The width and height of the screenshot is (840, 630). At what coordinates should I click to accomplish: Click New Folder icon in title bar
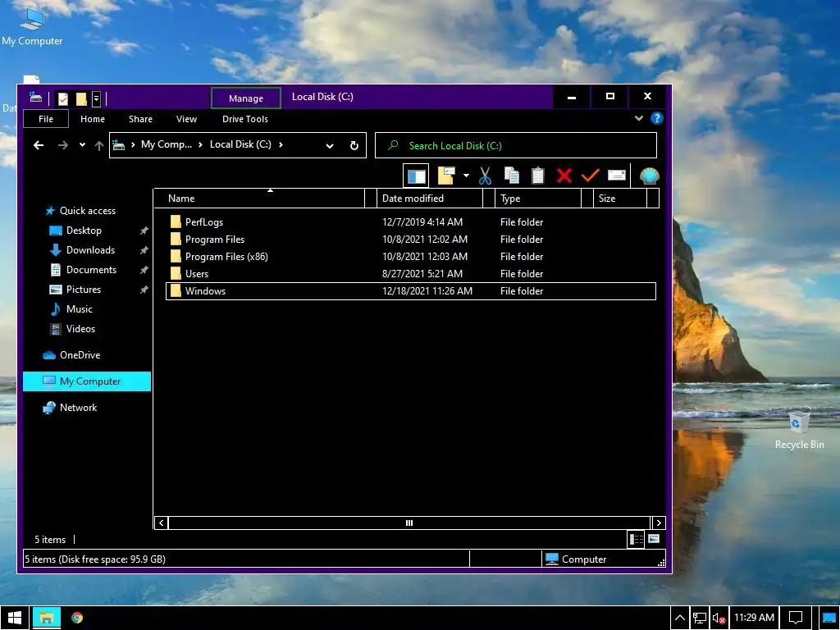(81, 98)
